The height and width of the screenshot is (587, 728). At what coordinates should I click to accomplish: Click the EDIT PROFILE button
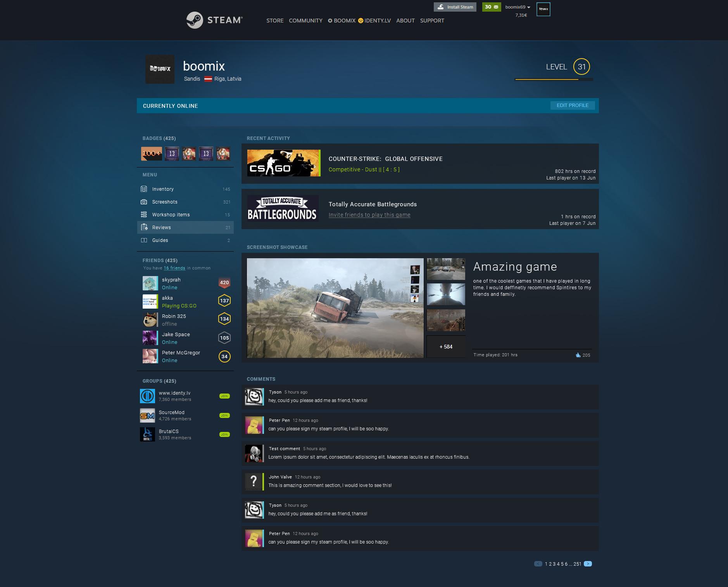573,105
